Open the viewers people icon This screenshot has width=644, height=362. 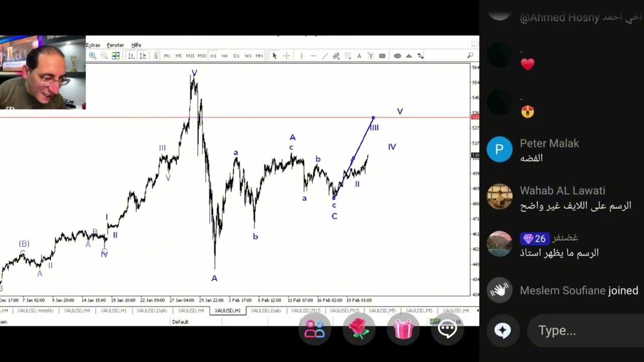[x=315, y=330]
